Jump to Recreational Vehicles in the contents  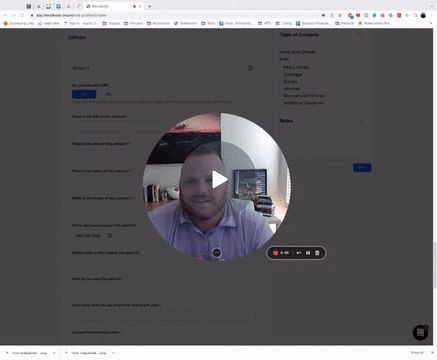304,96
